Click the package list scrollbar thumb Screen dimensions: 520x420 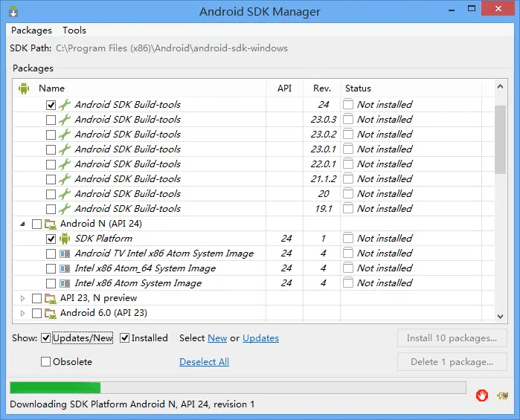coord(500,139)
